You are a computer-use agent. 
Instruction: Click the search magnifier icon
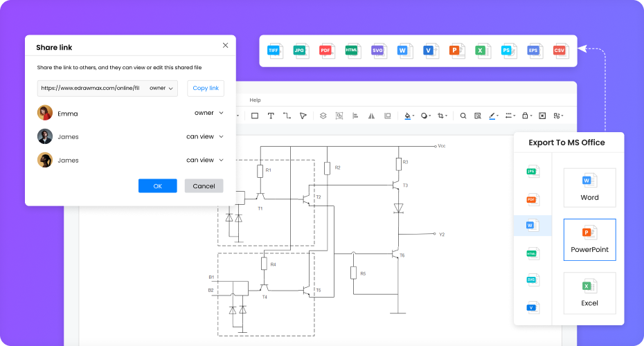pyautogui.click(x=463, y=116)
